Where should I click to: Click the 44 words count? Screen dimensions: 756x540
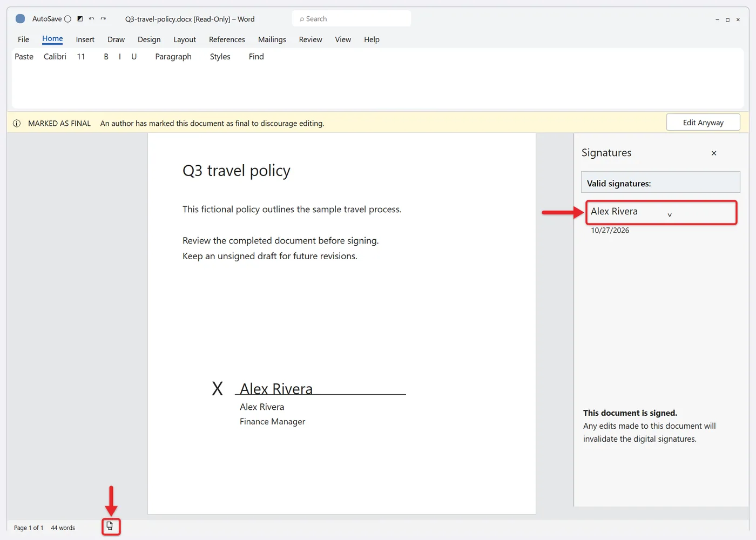click(x=63, y=528)
